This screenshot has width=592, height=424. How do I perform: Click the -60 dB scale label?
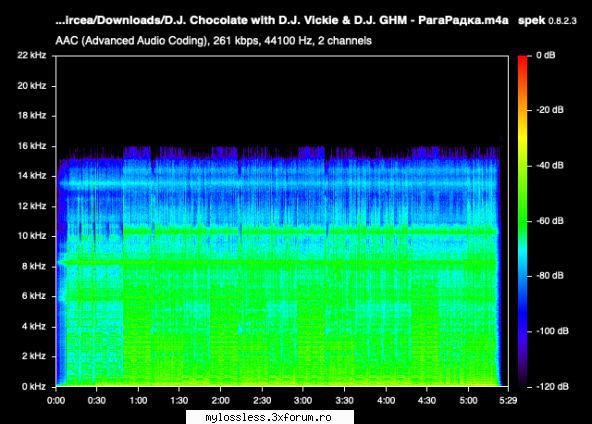550,220
